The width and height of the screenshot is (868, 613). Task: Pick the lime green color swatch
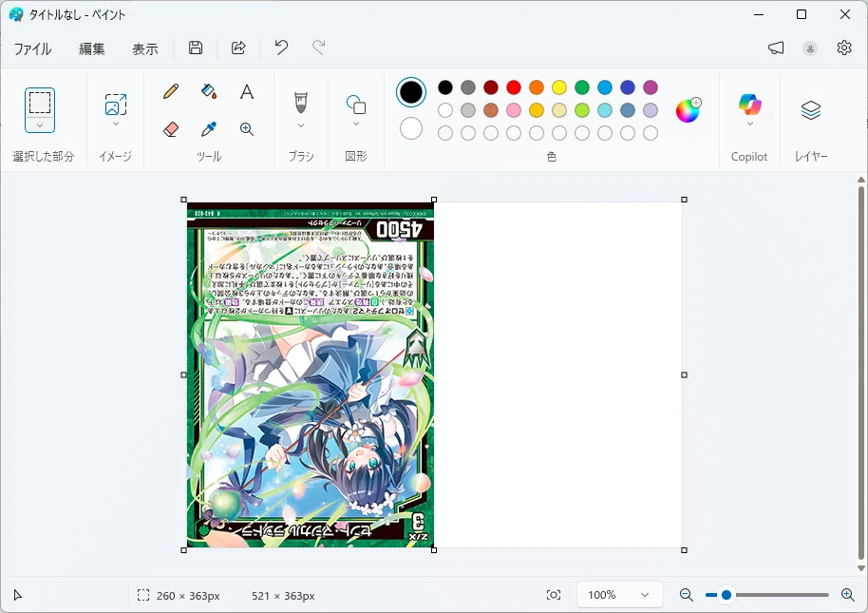click(582, 110)
